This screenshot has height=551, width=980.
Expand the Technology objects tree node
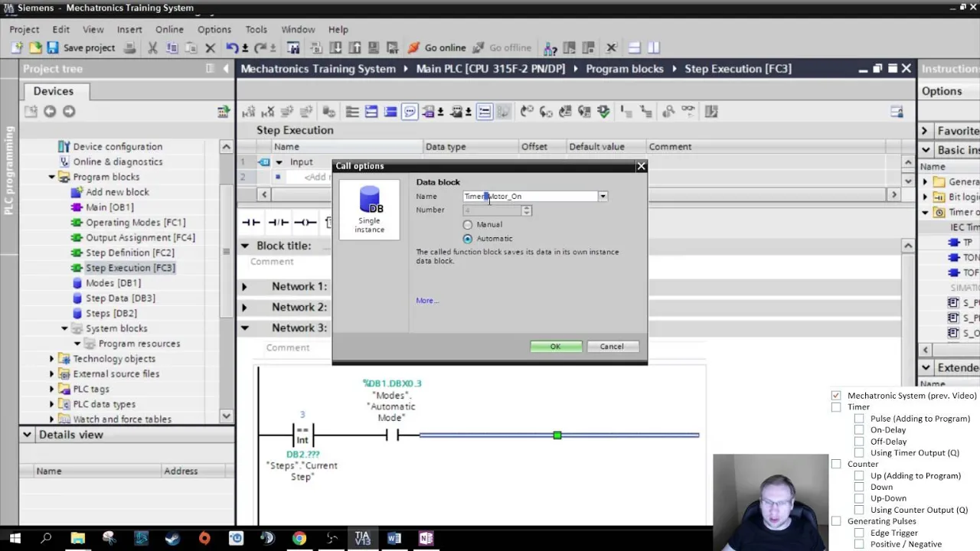pyautogui.click(x=52, y=359)
